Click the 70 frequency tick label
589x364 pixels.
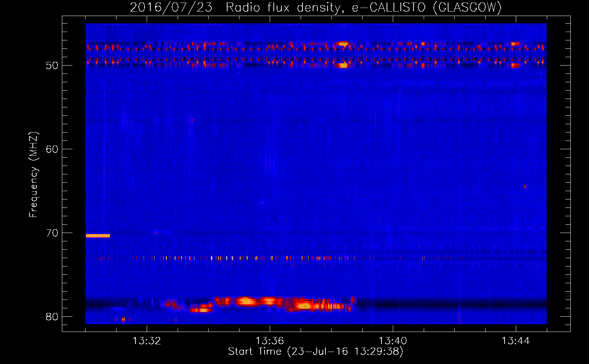pos(52,233)
